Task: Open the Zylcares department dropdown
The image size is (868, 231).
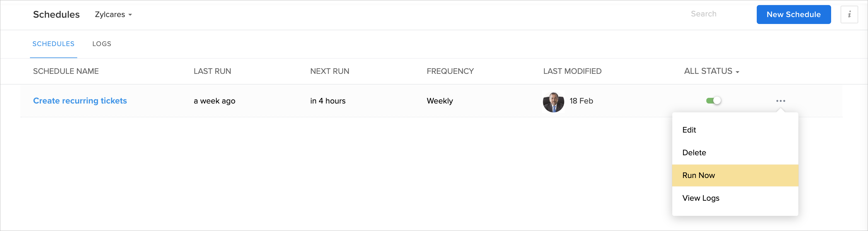Action: click(x=113, y=15)
